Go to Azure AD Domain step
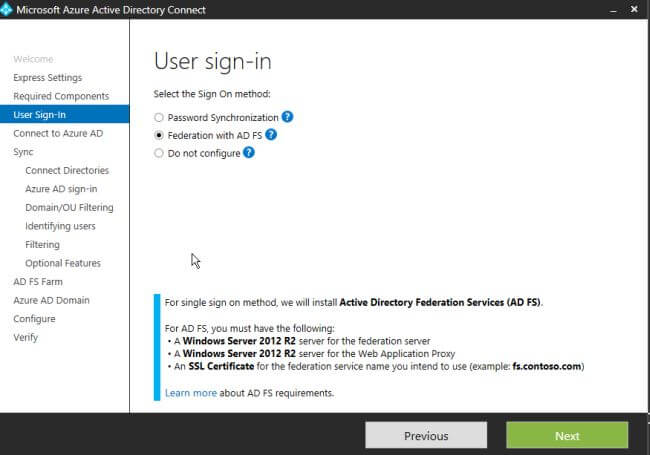This screenshot has height=455, width=650. click(51, 300)
